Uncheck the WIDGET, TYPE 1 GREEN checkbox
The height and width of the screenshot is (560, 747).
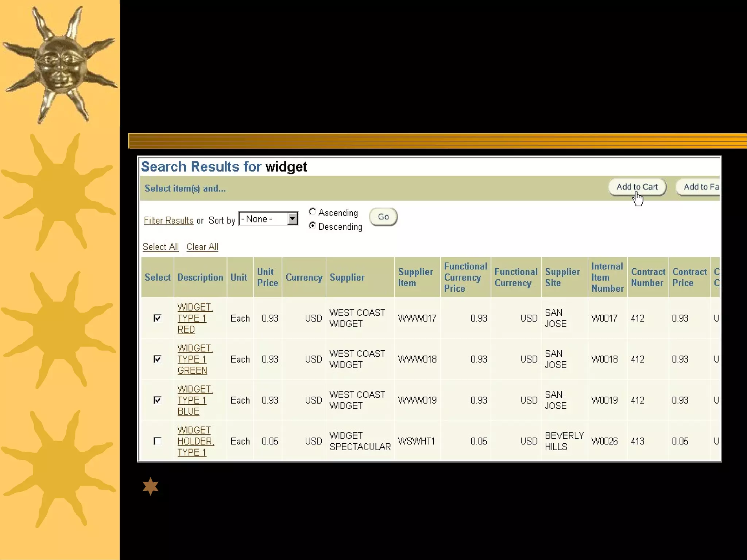tap(158, 359)
